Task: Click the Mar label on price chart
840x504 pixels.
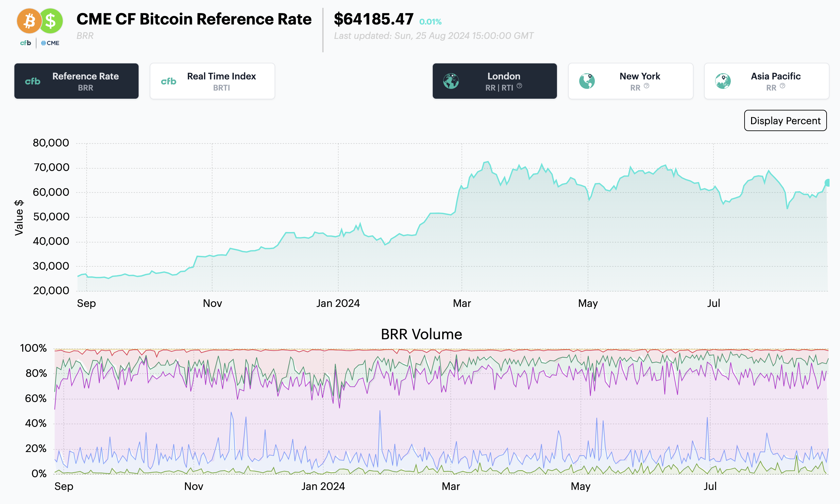Action: point(462,303)
